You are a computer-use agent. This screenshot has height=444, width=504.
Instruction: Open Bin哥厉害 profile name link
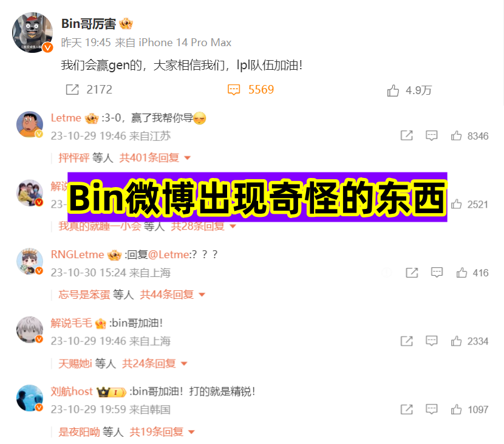coord(89,24)
